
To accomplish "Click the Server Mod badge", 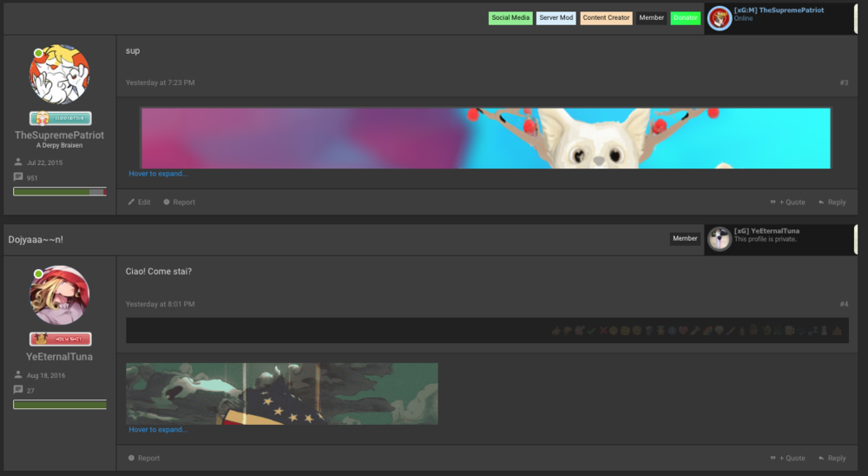I will pyautogui.click(x=556, y=17).
